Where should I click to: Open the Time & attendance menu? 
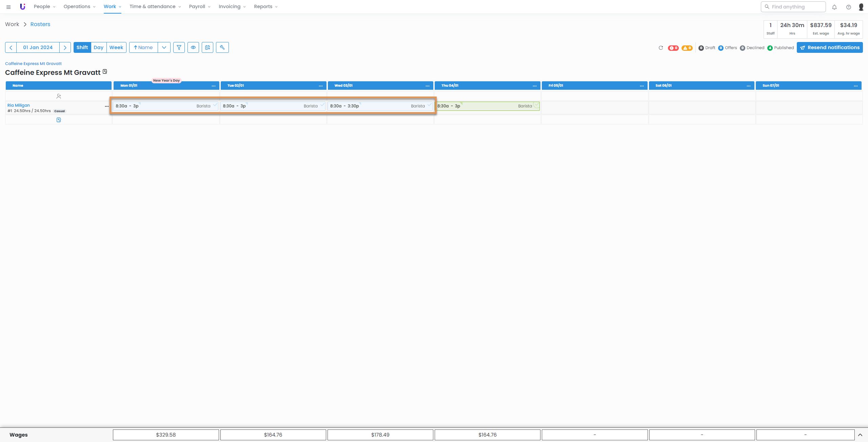[155, 6]
